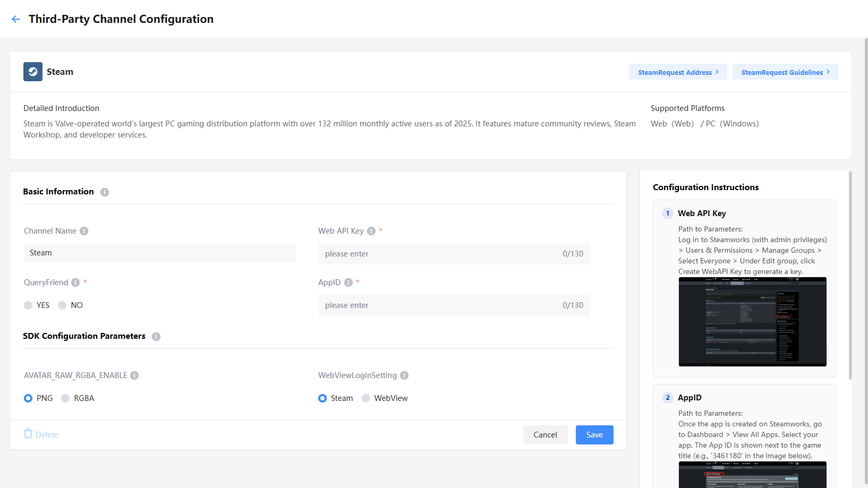
Task: Click the Supported Platforms label
Action: pyautogui.click(x=687, y=108)
